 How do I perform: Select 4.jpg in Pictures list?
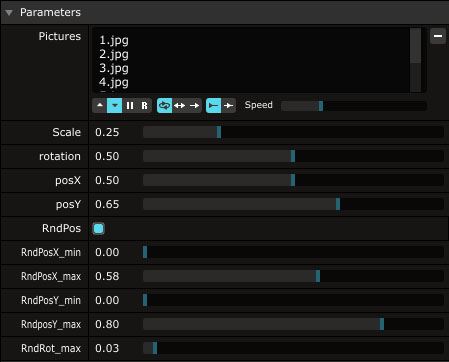click(x=114, y=82)
